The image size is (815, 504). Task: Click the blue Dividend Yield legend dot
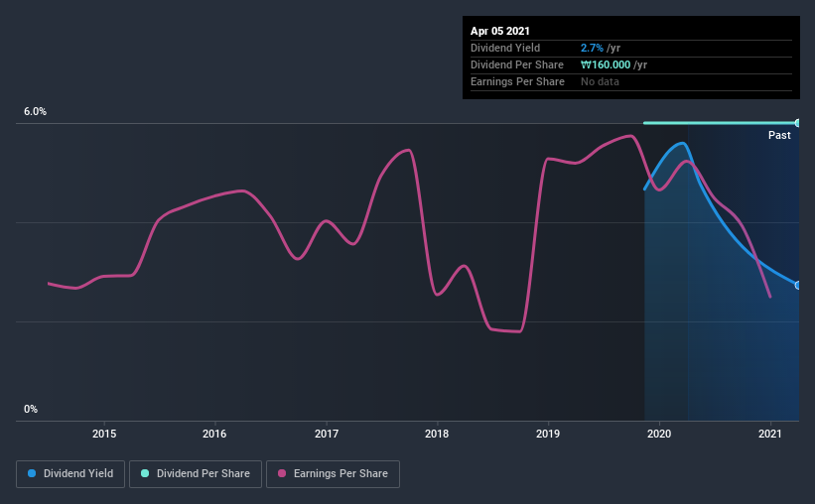click(x=32, y=473)
